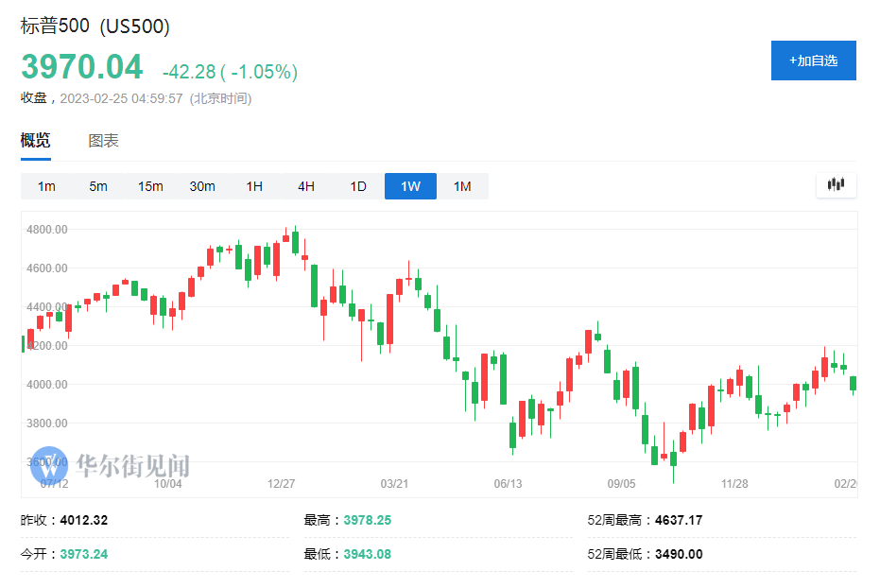The image size is (880, 588).
Task: Select the 1m timeframe
Action: tap(45, 186)
